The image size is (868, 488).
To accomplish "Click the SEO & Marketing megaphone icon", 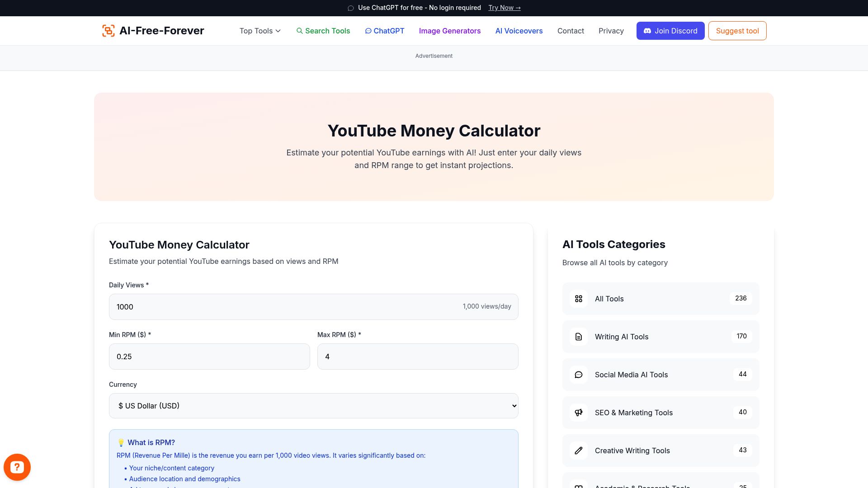I will point(578,413).
